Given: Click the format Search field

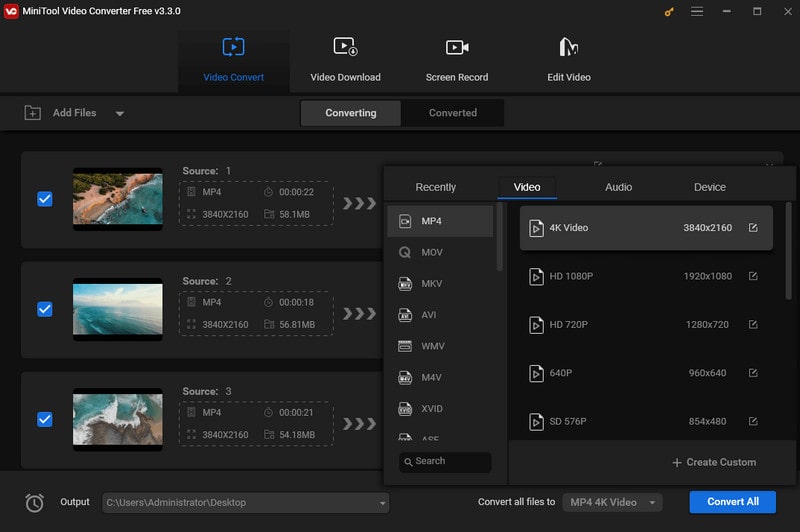Looking at the screenshot, I should [445, 462].
